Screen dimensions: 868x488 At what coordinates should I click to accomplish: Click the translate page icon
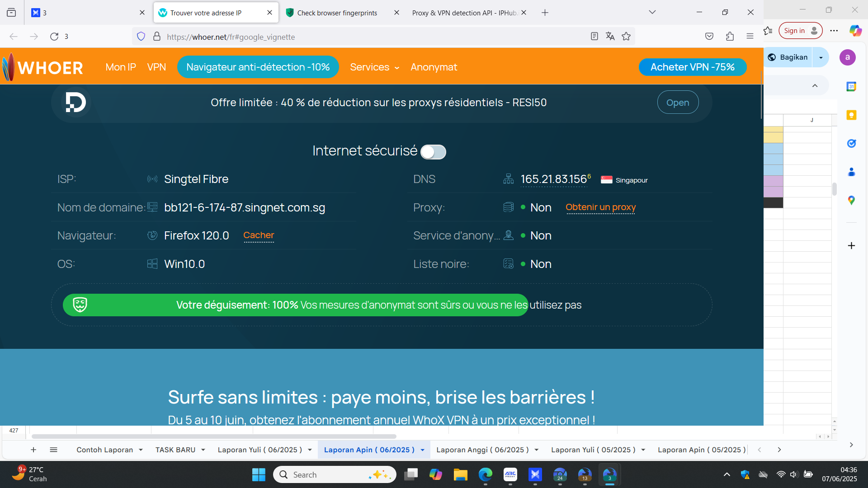[x=610, y=37]
